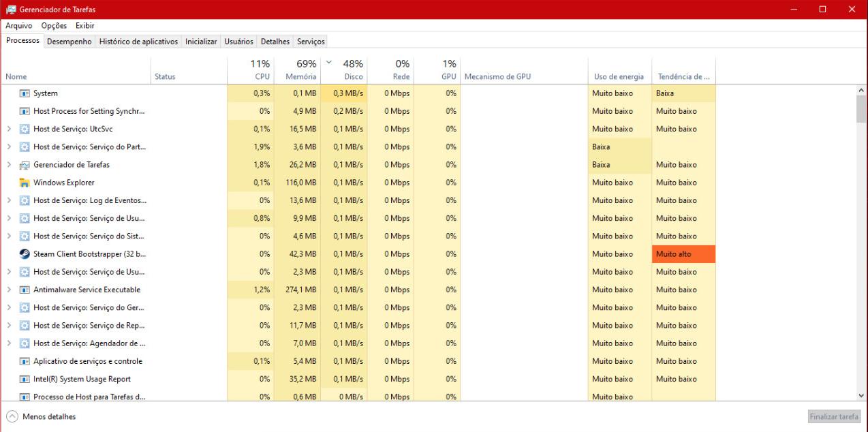
Task: Expand Host de Serviço: Serviço do Part row
Action: pyautogui.click(x=9, y=146)
